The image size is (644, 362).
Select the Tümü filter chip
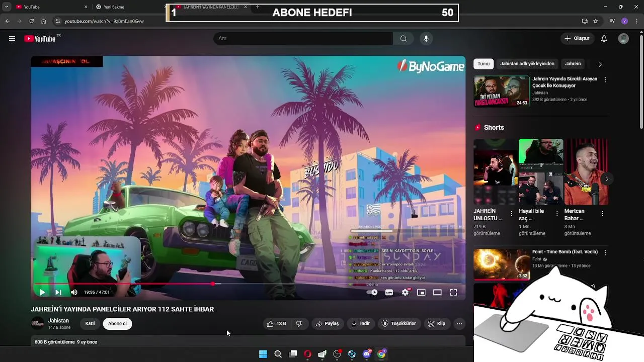[x=484, y=64]
